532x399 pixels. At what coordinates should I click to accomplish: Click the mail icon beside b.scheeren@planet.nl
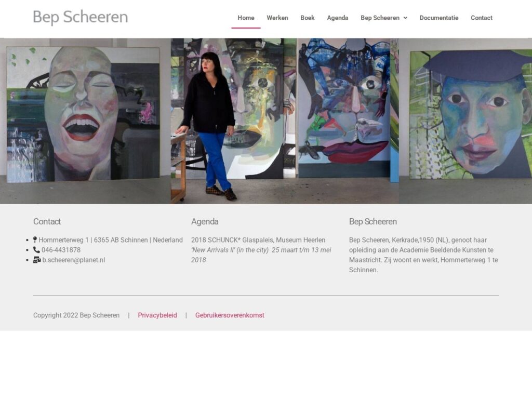(37, 260)
